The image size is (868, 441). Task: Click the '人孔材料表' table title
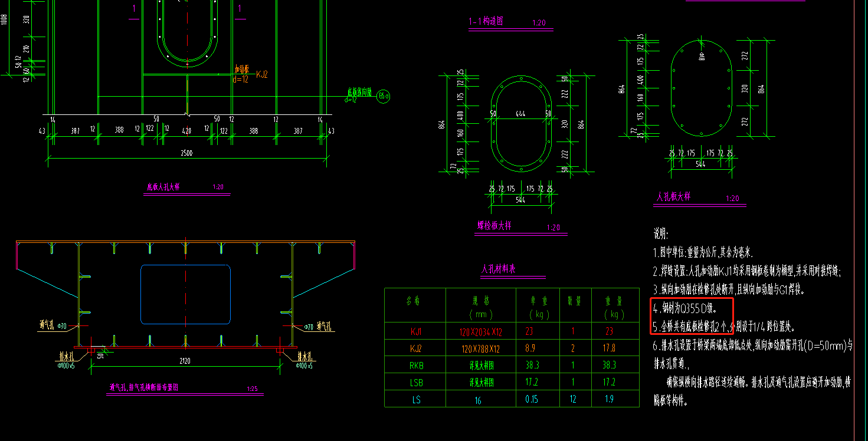499,269
